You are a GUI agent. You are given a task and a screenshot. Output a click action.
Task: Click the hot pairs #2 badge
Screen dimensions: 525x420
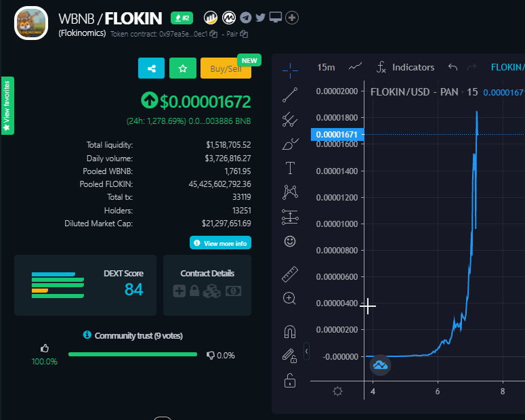tap(182, 18)
